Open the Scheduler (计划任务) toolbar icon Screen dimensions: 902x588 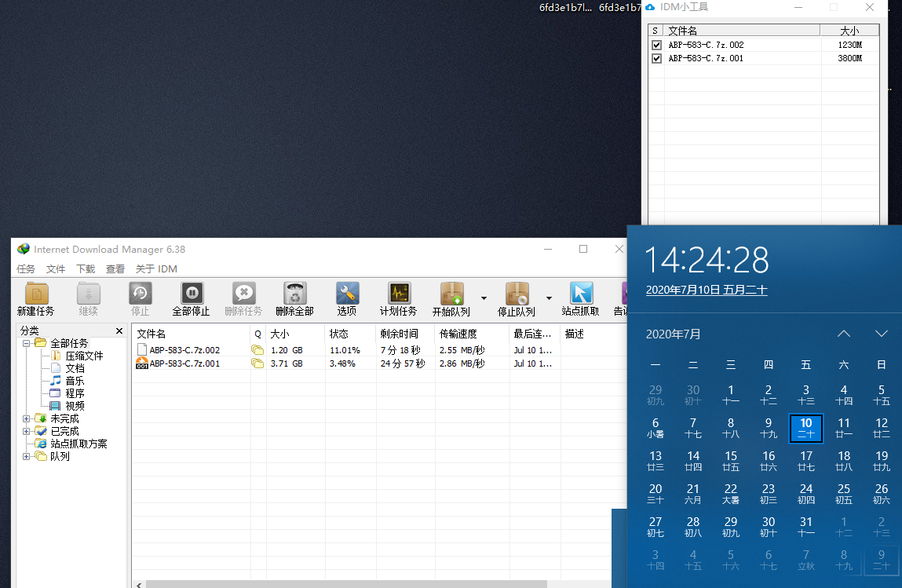[400, 293]
